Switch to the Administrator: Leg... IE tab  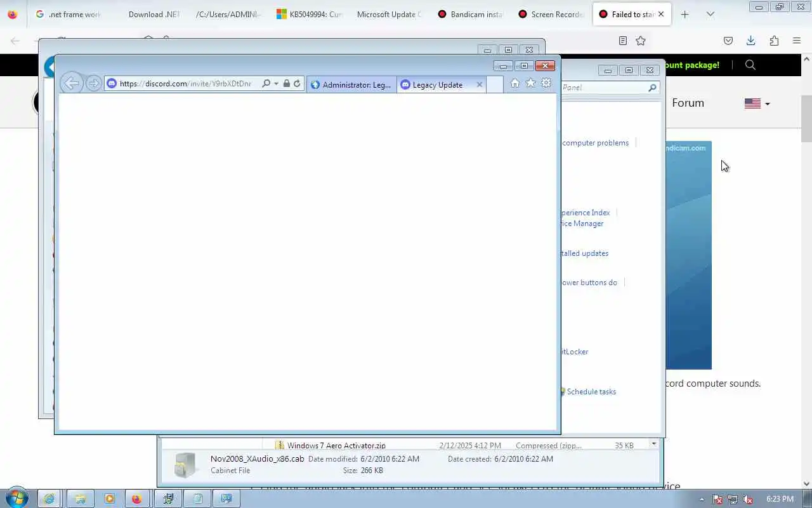tap(351, 84)
